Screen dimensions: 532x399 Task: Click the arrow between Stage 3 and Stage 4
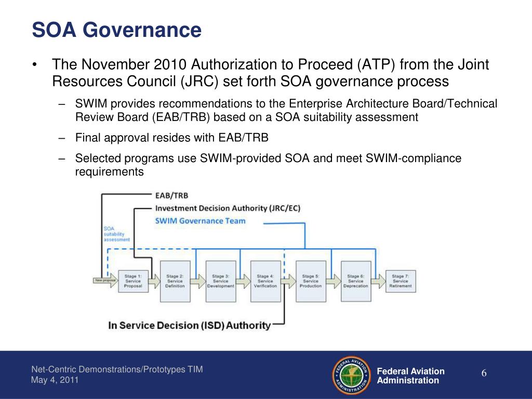point(243,281)
